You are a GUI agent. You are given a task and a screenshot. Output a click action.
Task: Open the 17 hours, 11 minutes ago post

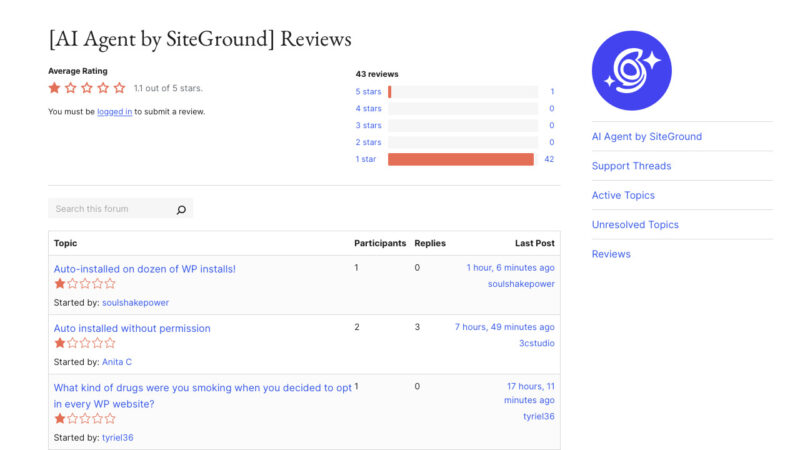[x=530, y=393]
